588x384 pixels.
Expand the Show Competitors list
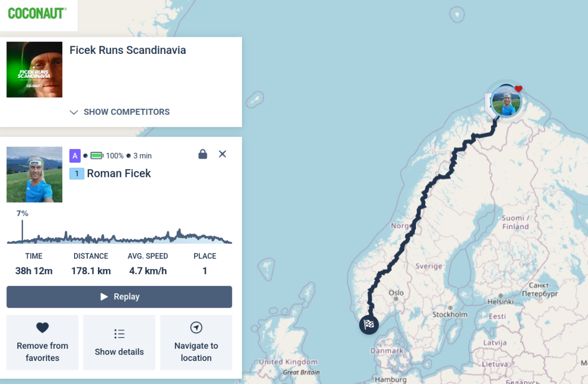point(120,112)
